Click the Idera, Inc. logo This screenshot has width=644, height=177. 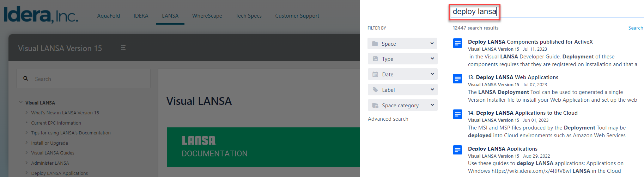pos(41,15)
